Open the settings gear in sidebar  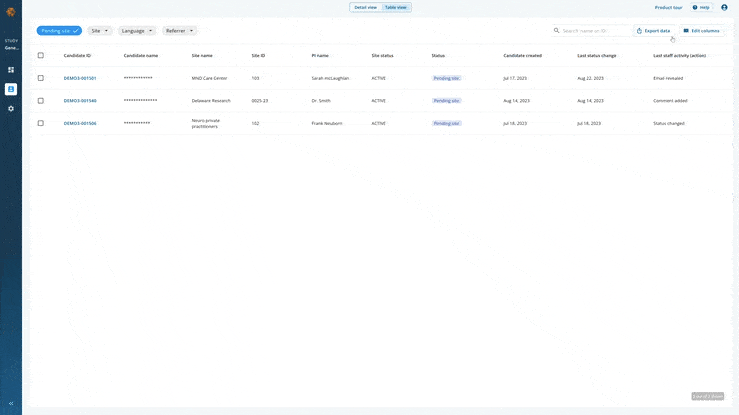[11, 108]
